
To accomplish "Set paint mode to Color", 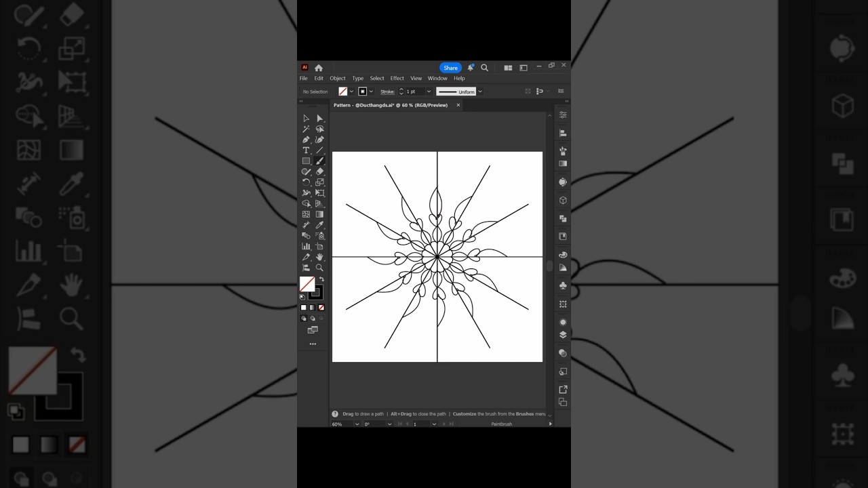I will coord(304,308).
